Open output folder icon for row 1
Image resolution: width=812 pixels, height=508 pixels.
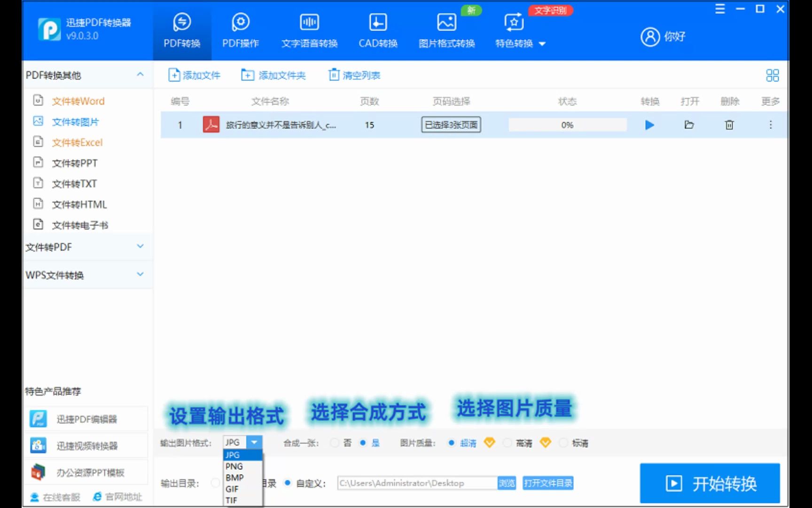[x=689, y=125]
